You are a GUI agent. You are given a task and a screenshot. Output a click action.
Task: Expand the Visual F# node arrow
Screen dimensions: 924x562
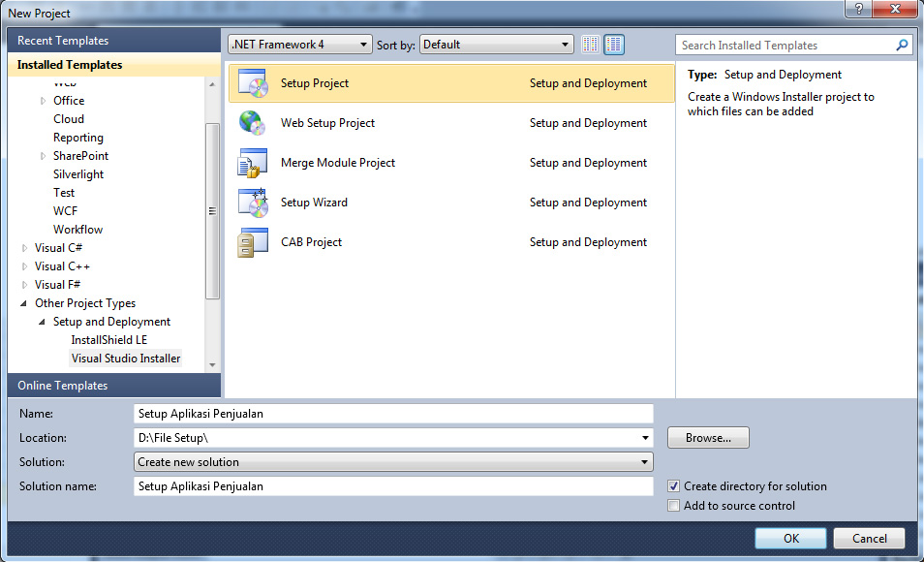pos(24,284)
